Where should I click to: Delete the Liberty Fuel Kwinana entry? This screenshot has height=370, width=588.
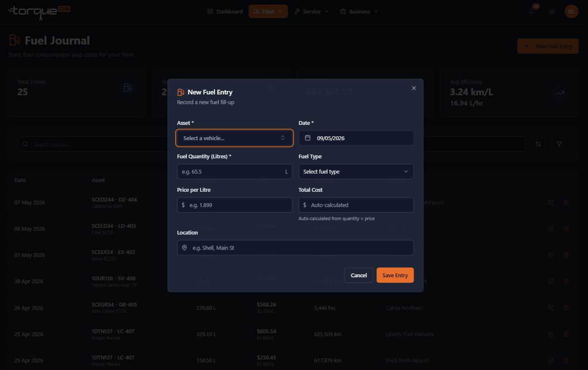[566, 334]
